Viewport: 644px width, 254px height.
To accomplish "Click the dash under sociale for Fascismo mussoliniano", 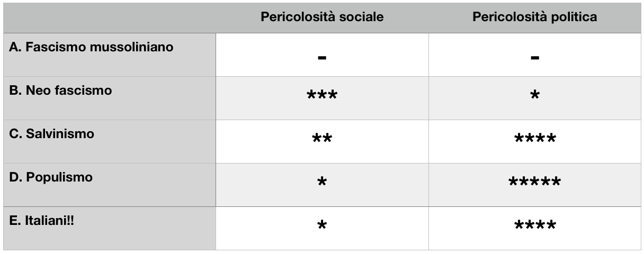I will (322, 57).
